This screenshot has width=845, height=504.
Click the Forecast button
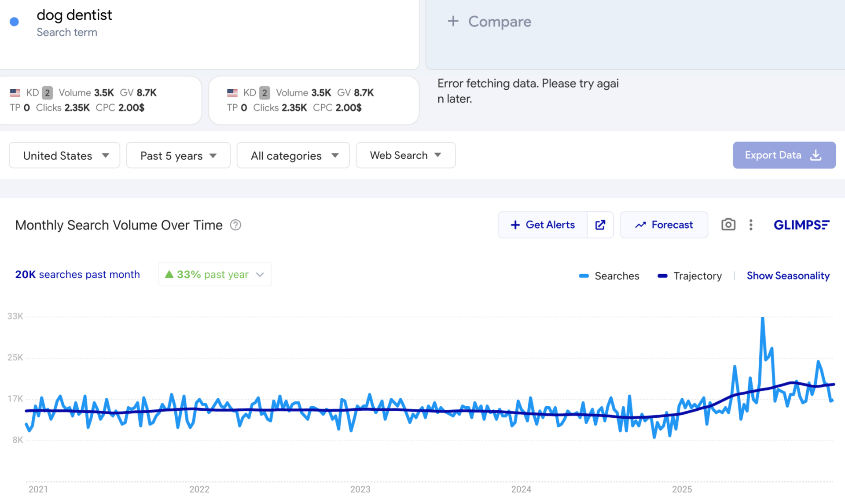pyautogui.click(x=664, y=225)
